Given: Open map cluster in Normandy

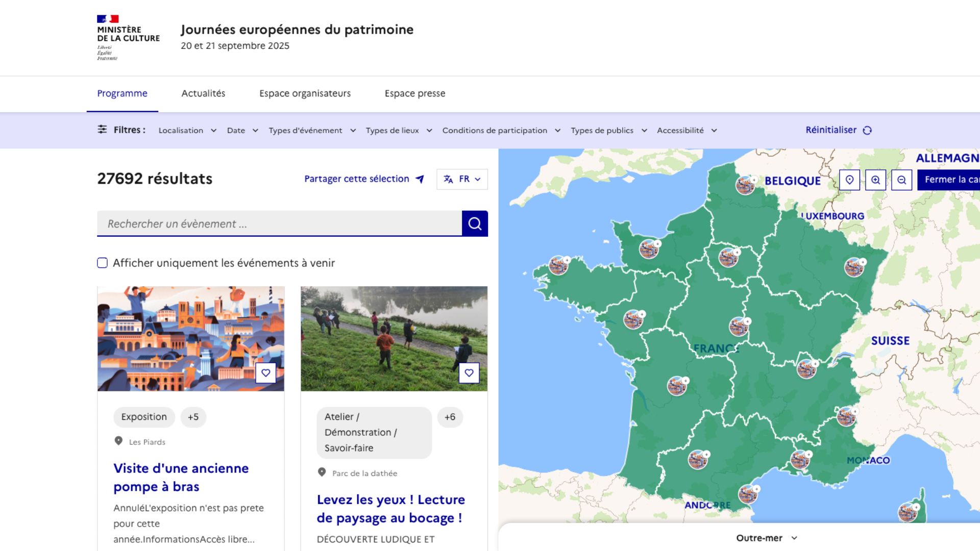Looking at the screenshot, I should click(x=649, y=249).
